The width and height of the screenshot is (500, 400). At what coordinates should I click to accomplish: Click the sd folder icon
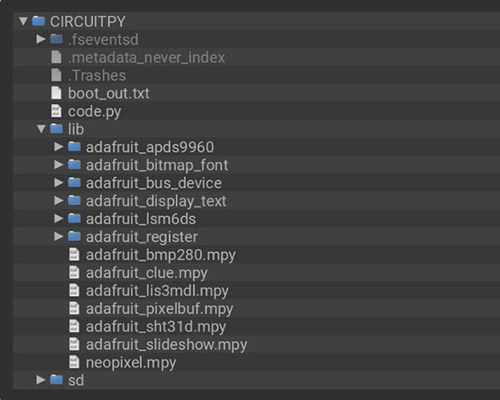(x=56, y=380)
